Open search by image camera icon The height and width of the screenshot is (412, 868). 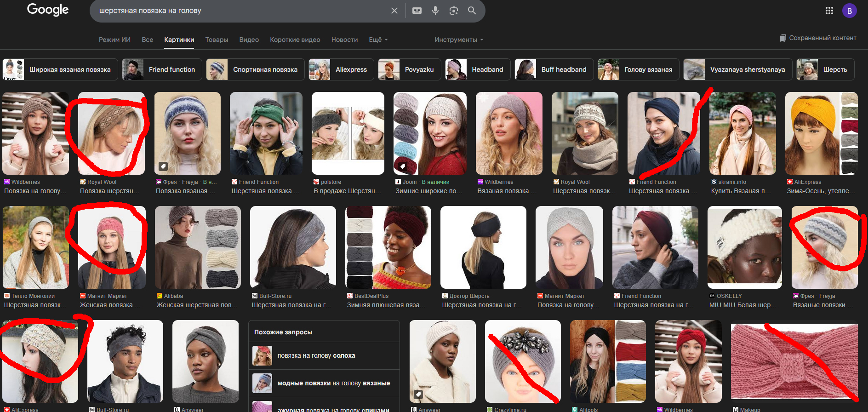[453, 11]
